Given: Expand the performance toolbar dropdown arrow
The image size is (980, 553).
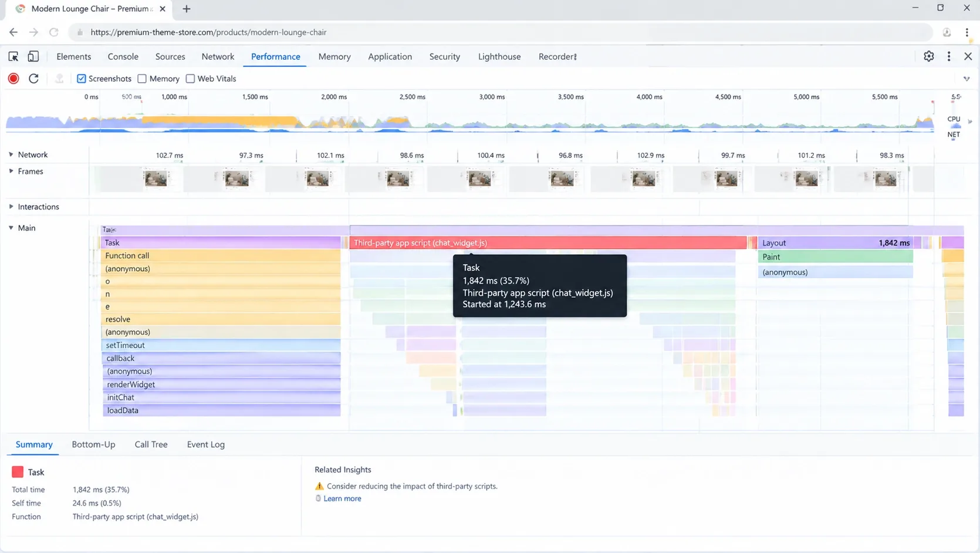Looking at the screenshot, I should point(967,79).
